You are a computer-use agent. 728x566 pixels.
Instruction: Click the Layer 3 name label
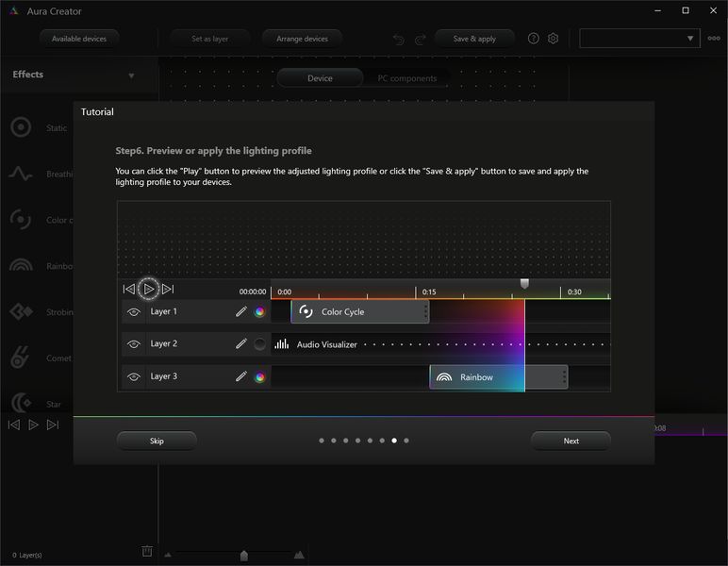[163, 376]
